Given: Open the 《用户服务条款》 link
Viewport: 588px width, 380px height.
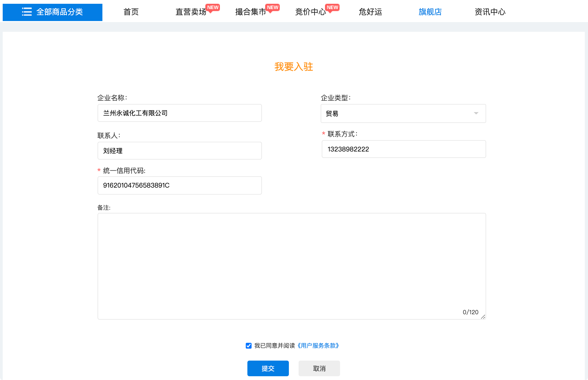Looking at the screenshot, I should pyautogui.click(x=318, y=346).
